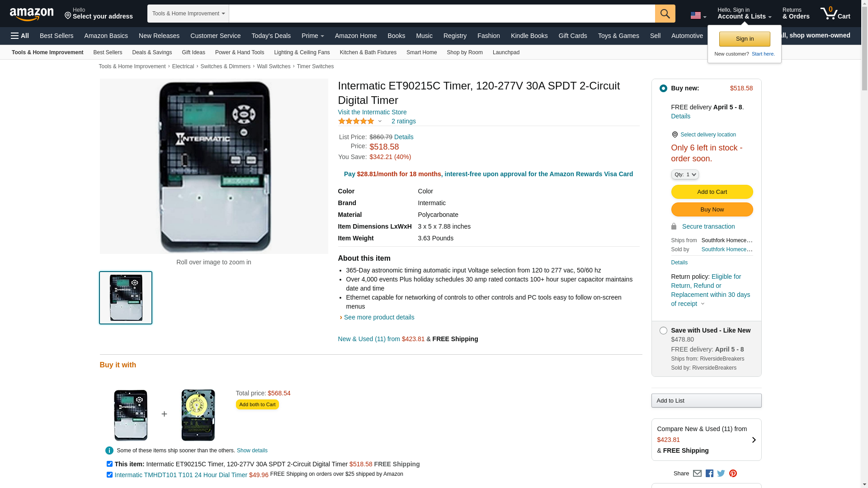This screenshot has width=868, height=488.
Task: Share via Pinterest icon
Action: tap(733, 474)
